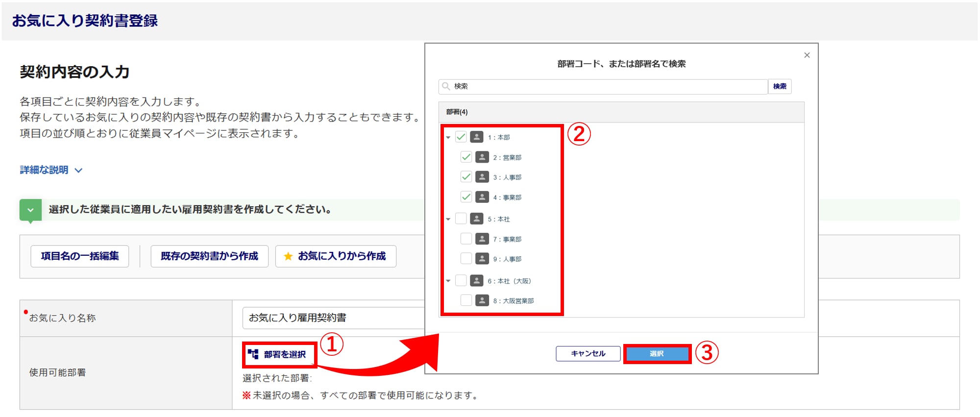Click the department icon beside 5：本社
Screen dimensions: 980x417
[x=476, y=219]
